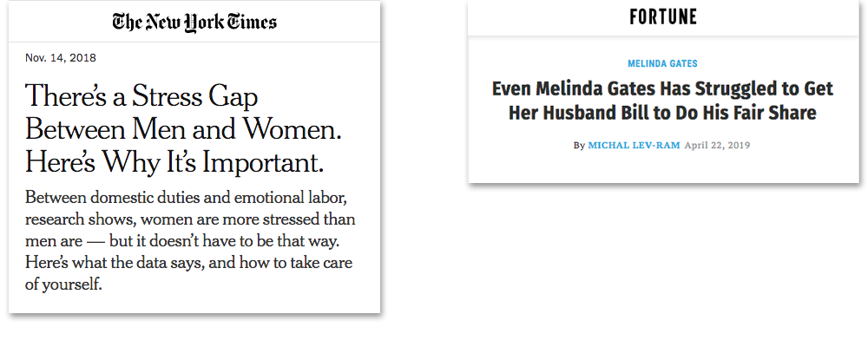
Task: Click headline line "Here's Why It's Important."
Action: coord(174,162)
